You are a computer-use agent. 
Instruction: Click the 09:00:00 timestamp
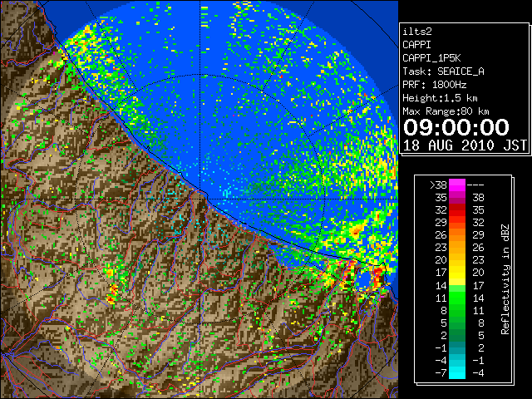pyautogui.click(x=456, y=127)
